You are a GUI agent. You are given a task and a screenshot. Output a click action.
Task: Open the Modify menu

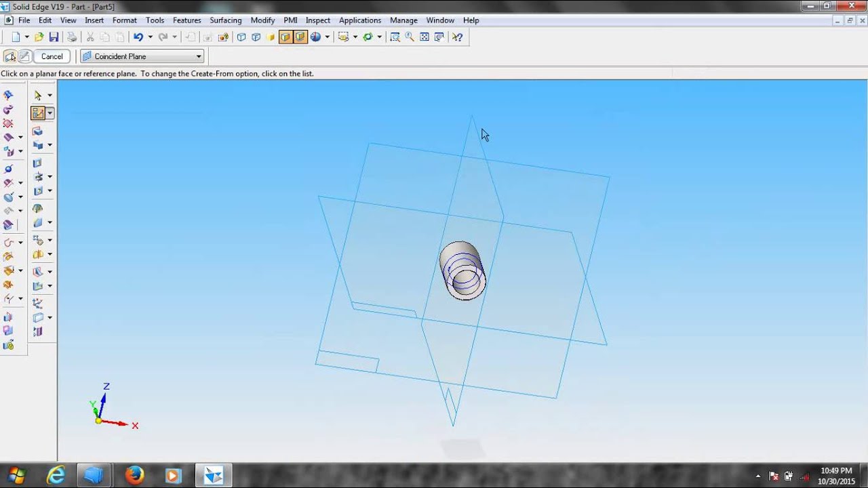pos(262,20)
